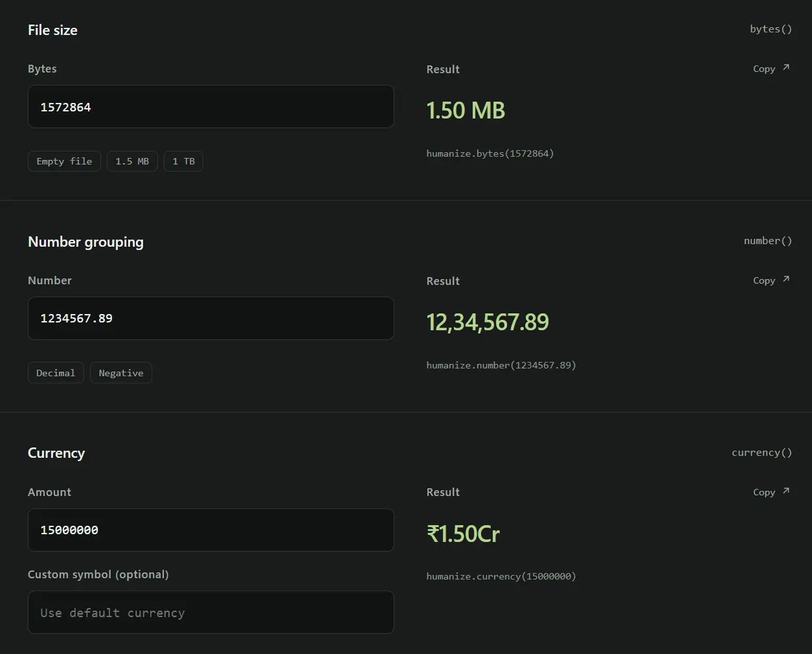Screen dimensions: 812x654
Task: Choose the '1.5 MB' preset chip
Action: click(132, 161)
